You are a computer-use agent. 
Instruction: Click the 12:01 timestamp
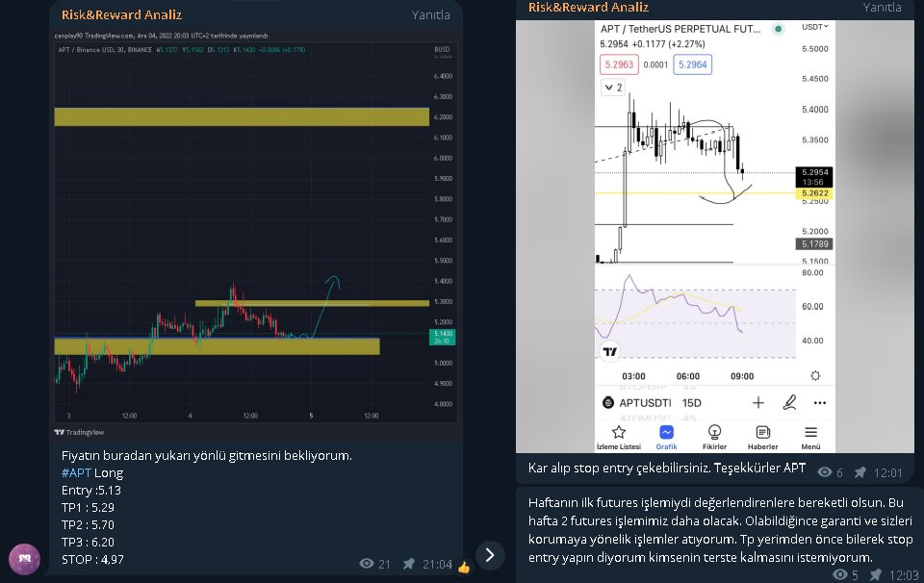(888, 472)
